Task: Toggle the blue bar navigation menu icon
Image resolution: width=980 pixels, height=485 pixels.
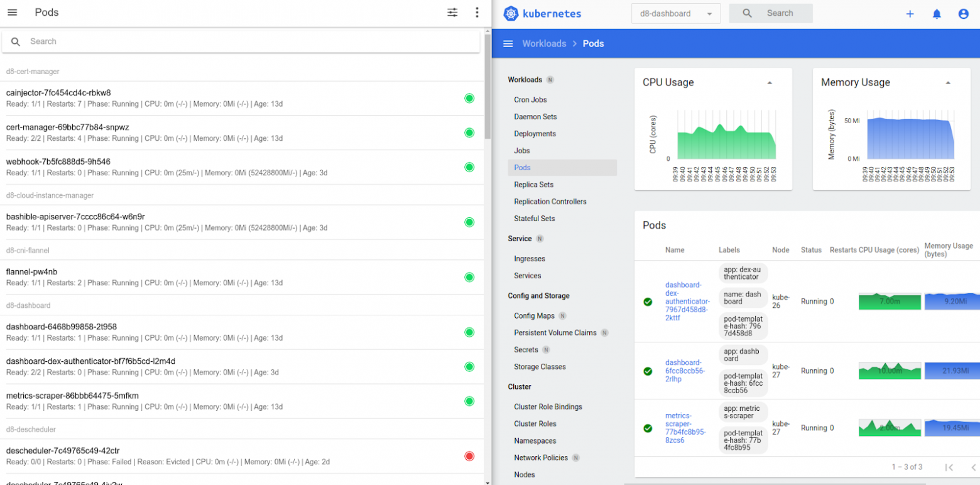Action: point(508,43)
